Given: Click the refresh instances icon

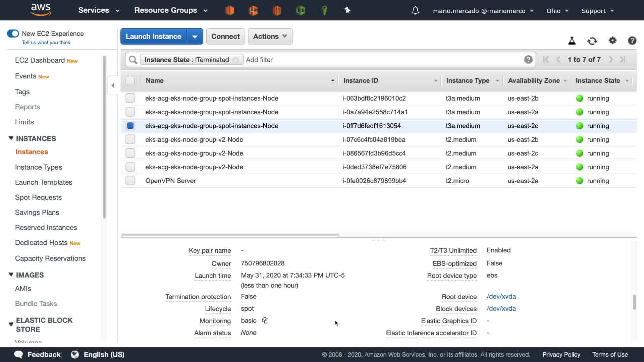Looking at the screenshot, I should (592, 41).
